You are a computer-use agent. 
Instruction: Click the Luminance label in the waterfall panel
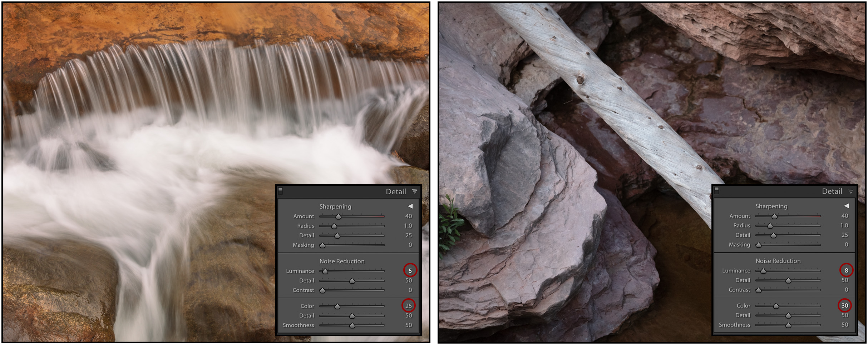(x=300, y=271)
